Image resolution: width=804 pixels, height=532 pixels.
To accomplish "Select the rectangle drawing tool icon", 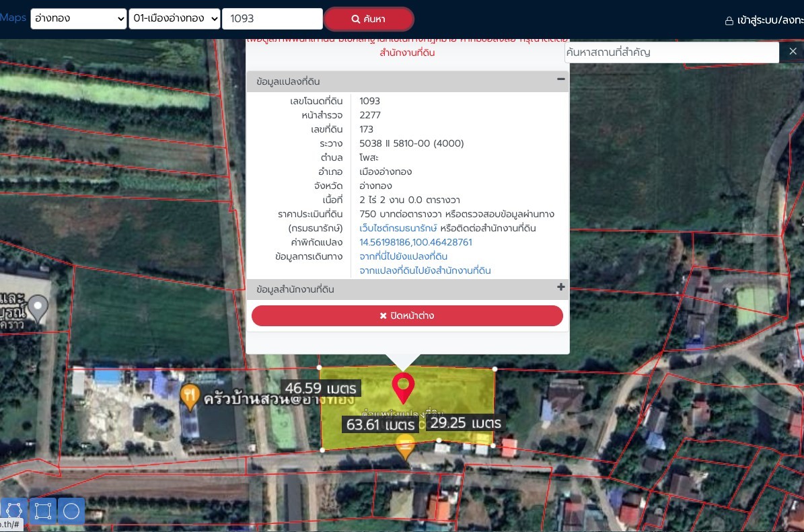I will point(42,511).
